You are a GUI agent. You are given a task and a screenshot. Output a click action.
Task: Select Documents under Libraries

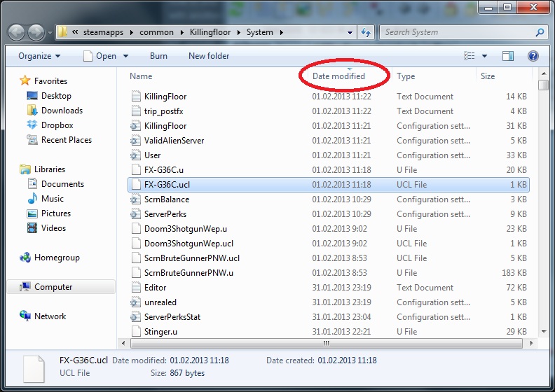62,184
